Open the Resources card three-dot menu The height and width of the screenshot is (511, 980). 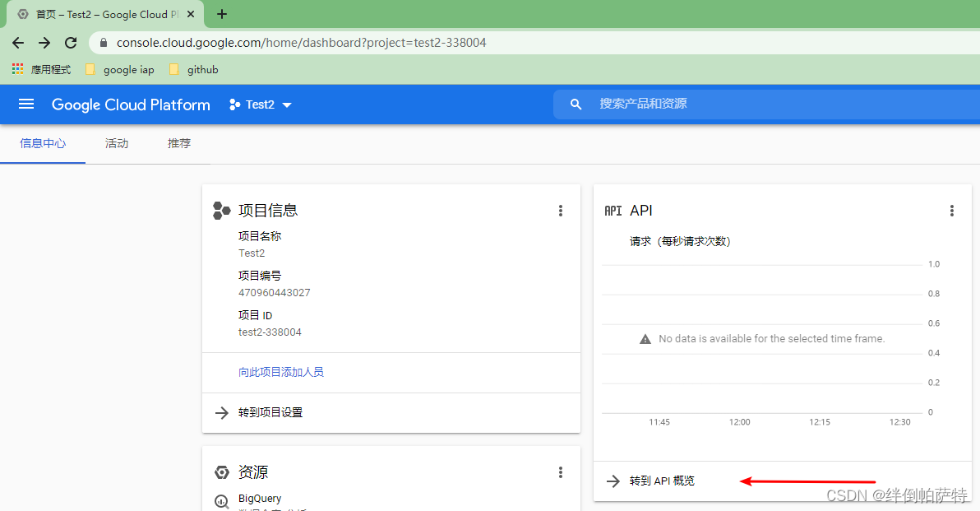click(x=561, y=472)
